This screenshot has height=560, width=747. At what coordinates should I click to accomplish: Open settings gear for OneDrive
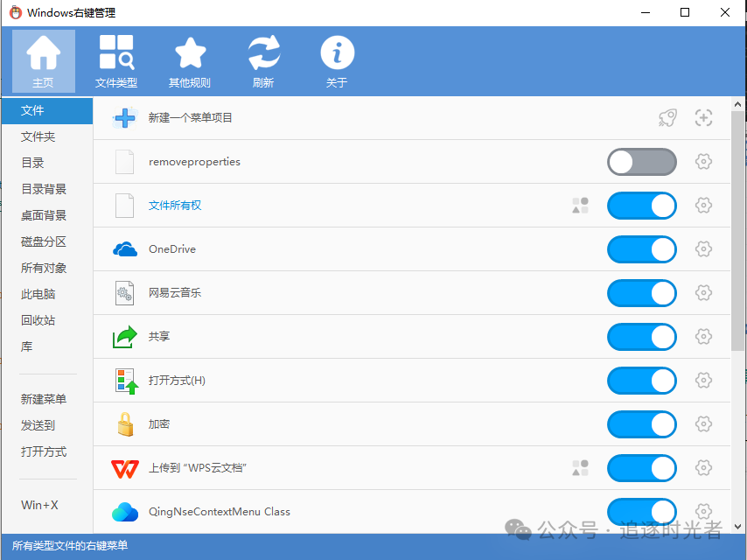[703, 248]
